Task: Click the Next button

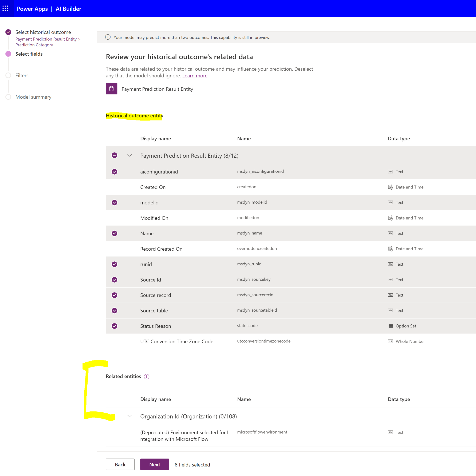Action: pos(154,464)
